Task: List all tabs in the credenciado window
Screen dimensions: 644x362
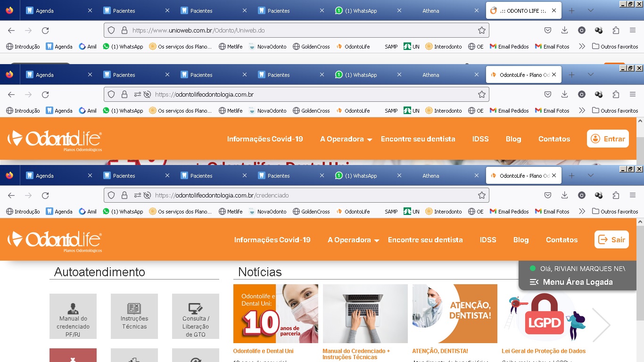Action: [x=591, y=175]
